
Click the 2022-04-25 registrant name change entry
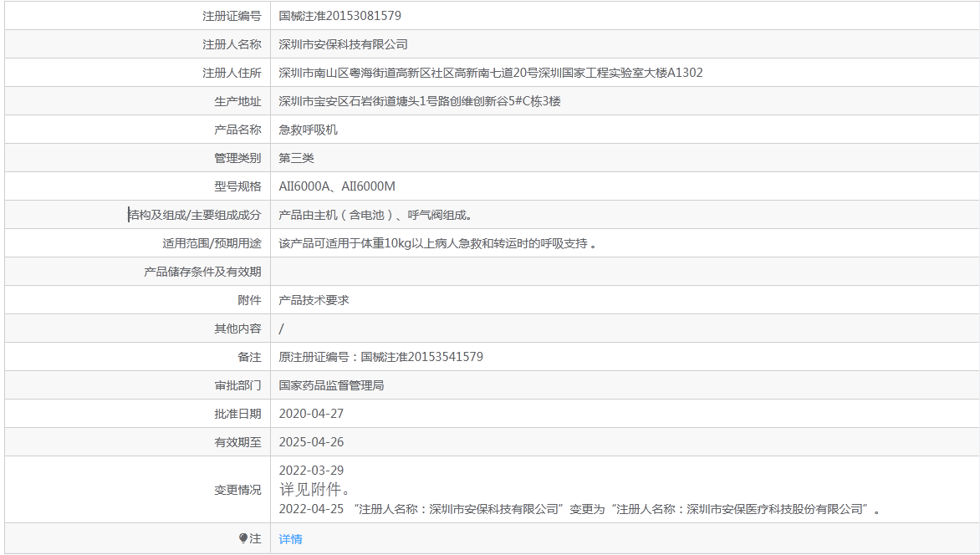(579, 509)
